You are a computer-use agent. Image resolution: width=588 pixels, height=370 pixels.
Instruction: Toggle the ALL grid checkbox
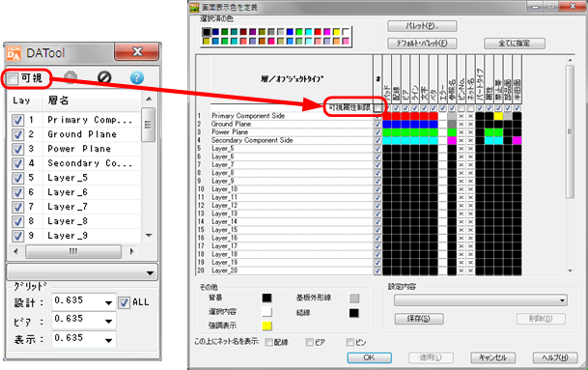(x=124, y=302)
